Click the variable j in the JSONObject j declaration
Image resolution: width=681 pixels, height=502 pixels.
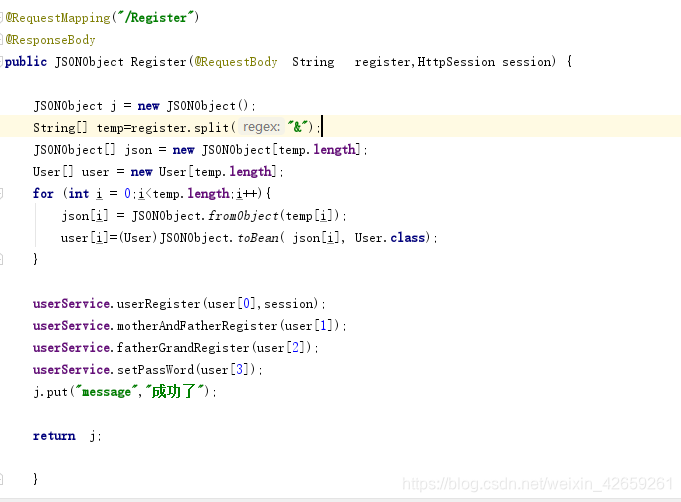113,106
